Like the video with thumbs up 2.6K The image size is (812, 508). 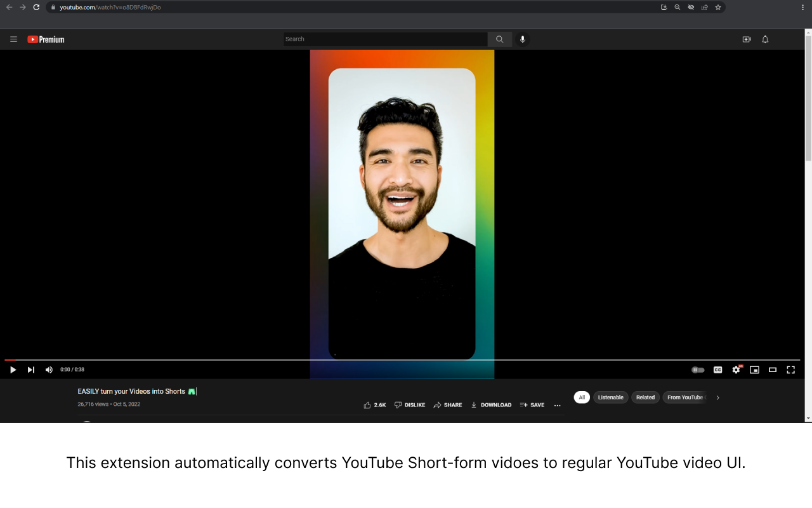pyautogui.click(x=375, y=405)
